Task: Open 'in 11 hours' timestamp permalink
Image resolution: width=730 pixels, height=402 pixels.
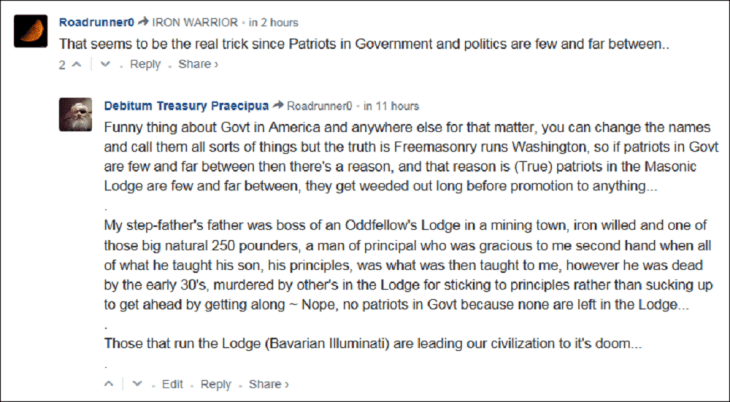Action: tap(392, 105)
